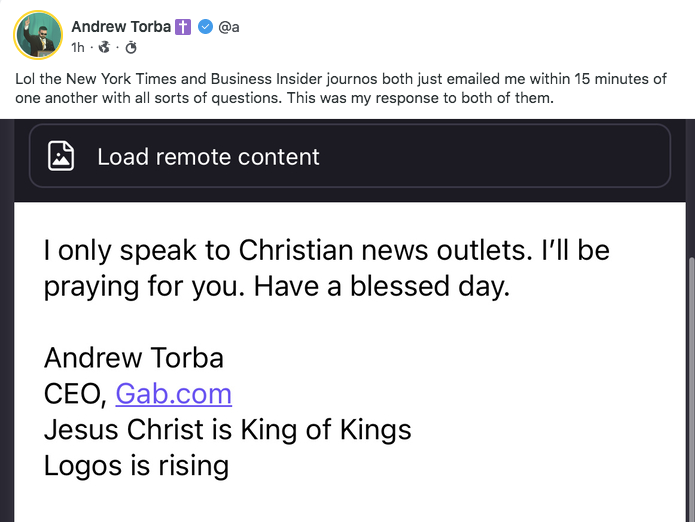This screenshot has height=522, width=695.
Task: Open Andrew Torba's profile avatar picture
Action: click(x=37, y=35)
